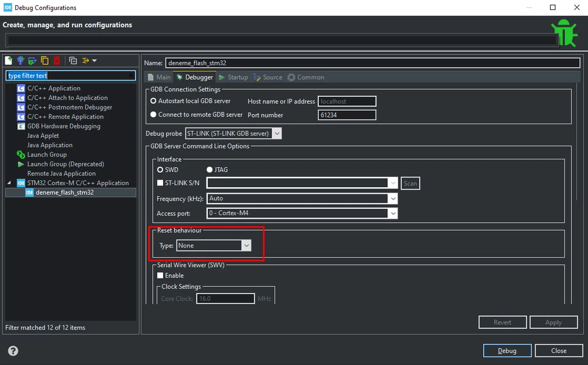Collapse all configurations in the tree
The image size is (588, 365).
73,61
